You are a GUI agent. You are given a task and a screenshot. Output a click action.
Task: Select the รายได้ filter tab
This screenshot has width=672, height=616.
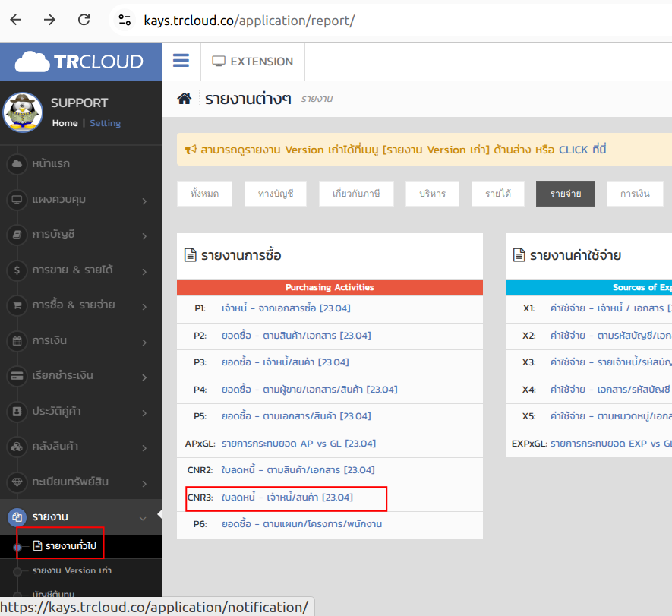(x=498, y=194)
